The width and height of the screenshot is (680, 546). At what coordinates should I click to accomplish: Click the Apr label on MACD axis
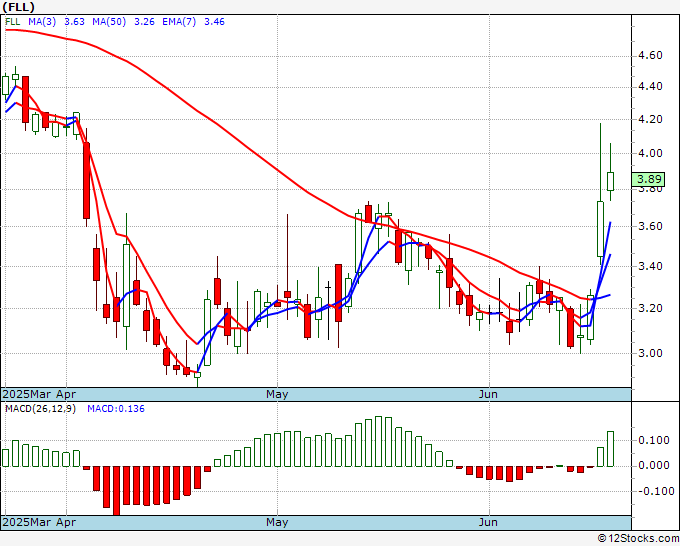pyautogui.click(x=66, y=522)
